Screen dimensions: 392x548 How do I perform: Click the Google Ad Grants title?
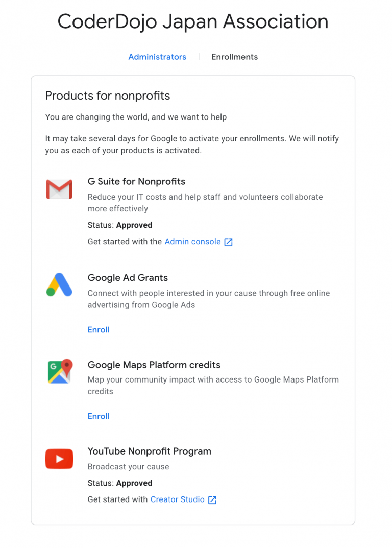click(128, 278)
